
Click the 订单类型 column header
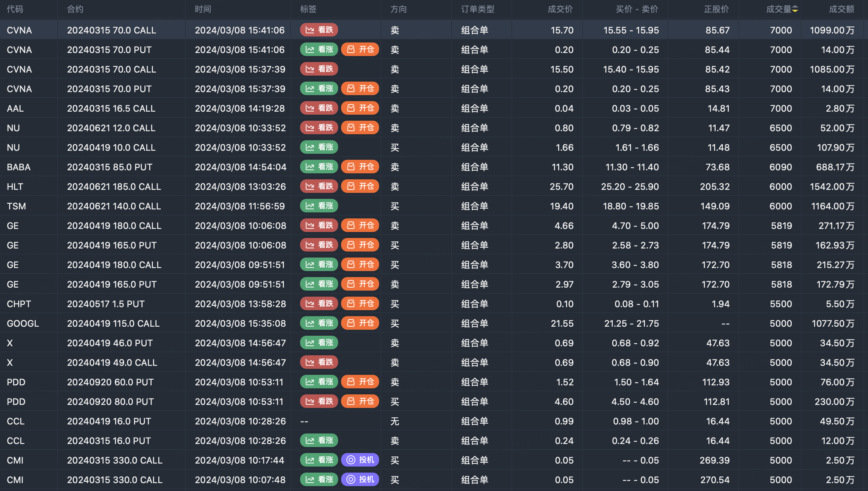(x=478, y=9)
